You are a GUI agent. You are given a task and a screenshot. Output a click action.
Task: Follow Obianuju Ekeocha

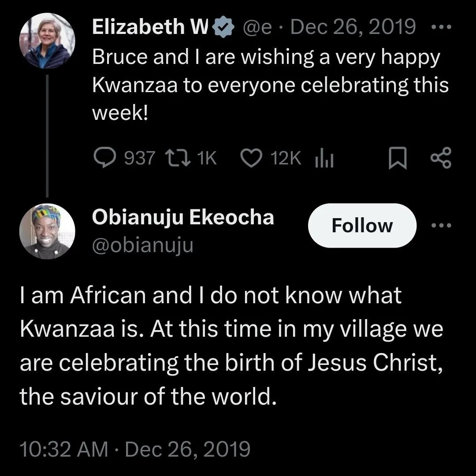point(362,226)
